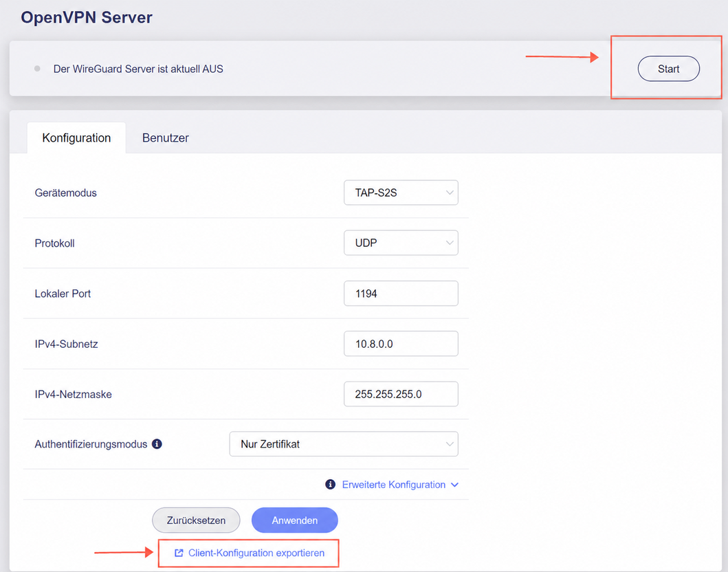This screenshot has width=728, height=572.
Task: Open the Benutzer tab
Action: coord(165,138)
